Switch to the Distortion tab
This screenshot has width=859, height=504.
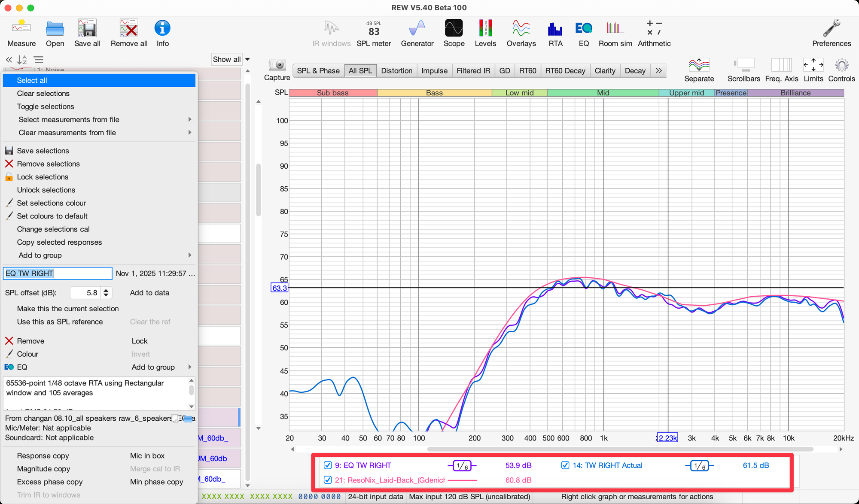coord(396,71)
